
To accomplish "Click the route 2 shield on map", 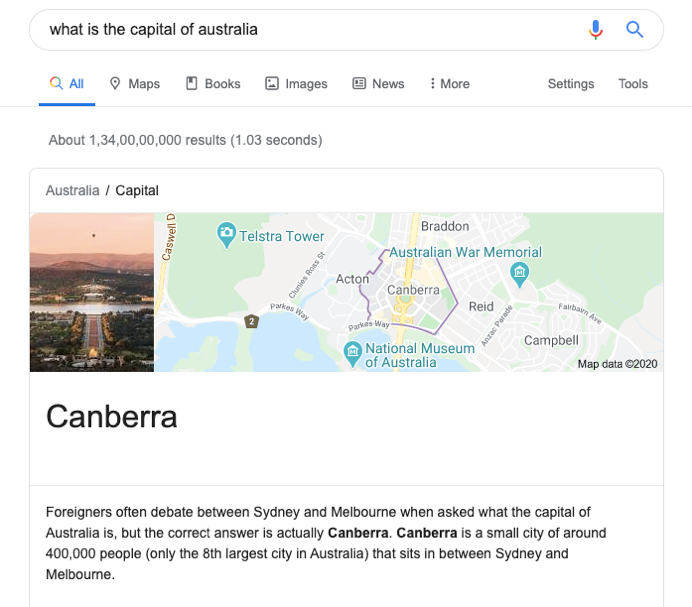I will (252, 321).
